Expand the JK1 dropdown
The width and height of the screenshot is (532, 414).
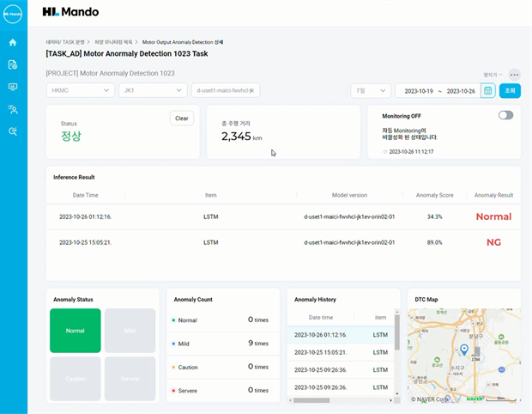tap(153, 90)
